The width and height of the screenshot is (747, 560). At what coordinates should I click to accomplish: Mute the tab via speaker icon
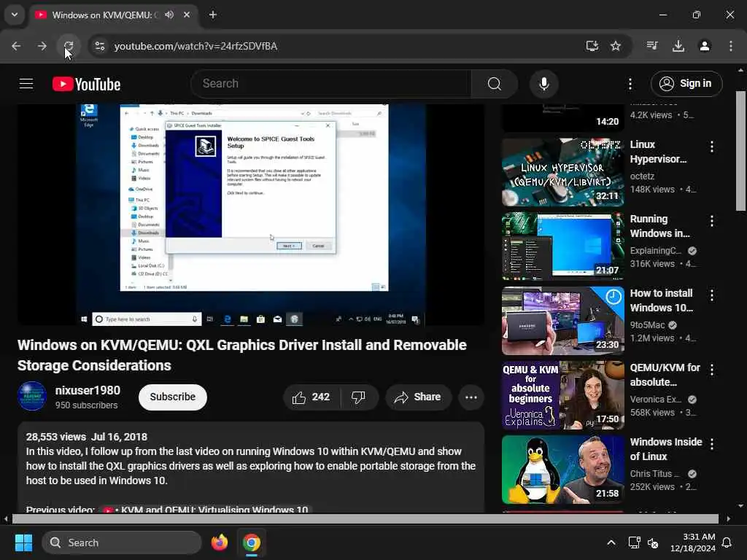tap(169, 15)
